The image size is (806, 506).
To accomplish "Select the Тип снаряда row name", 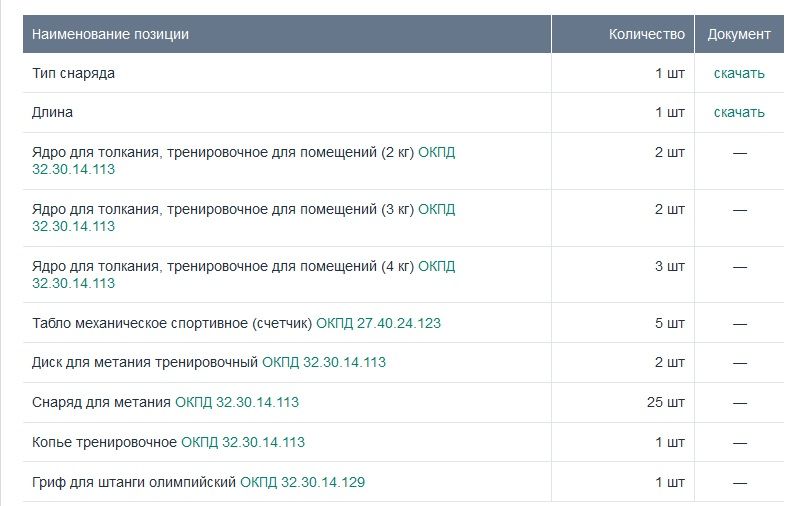I will pyautogui.click(x=73, y=73).
